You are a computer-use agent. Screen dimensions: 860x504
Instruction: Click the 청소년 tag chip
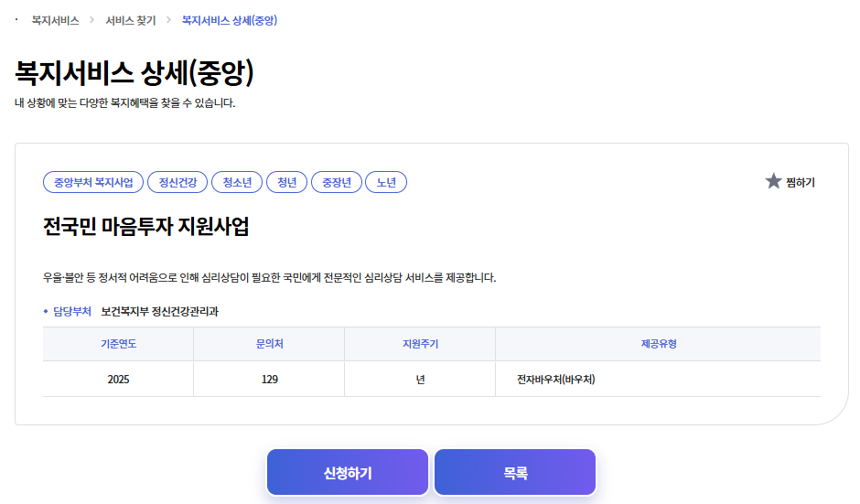click(237, 182)
